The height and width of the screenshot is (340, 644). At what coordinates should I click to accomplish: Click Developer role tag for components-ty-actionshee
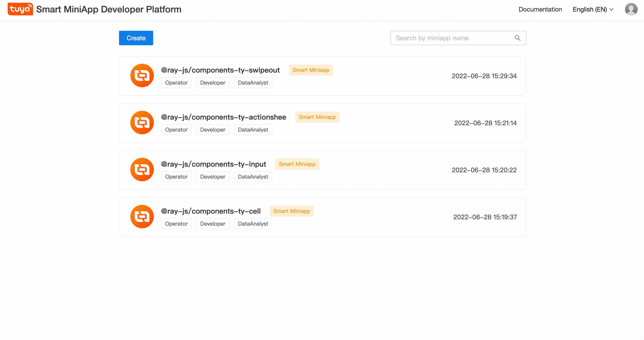pos(212,130)
